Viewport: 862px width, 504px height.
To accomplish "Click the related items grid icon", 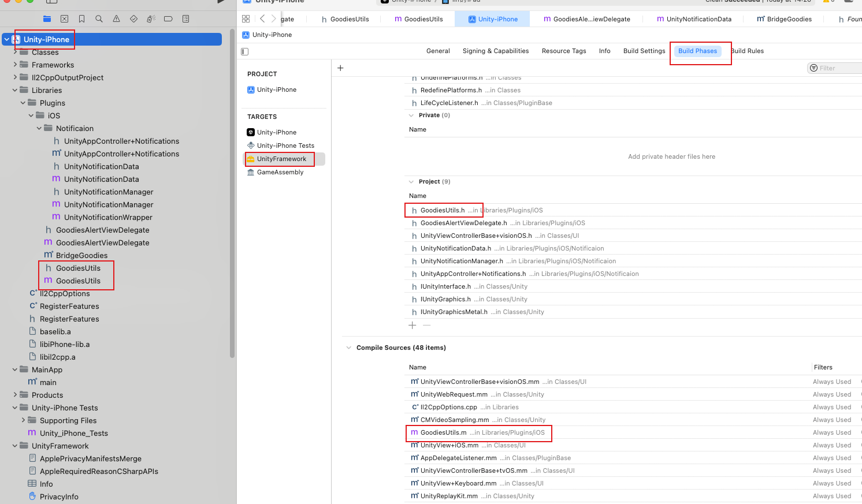I will click(x=246, y=19).
